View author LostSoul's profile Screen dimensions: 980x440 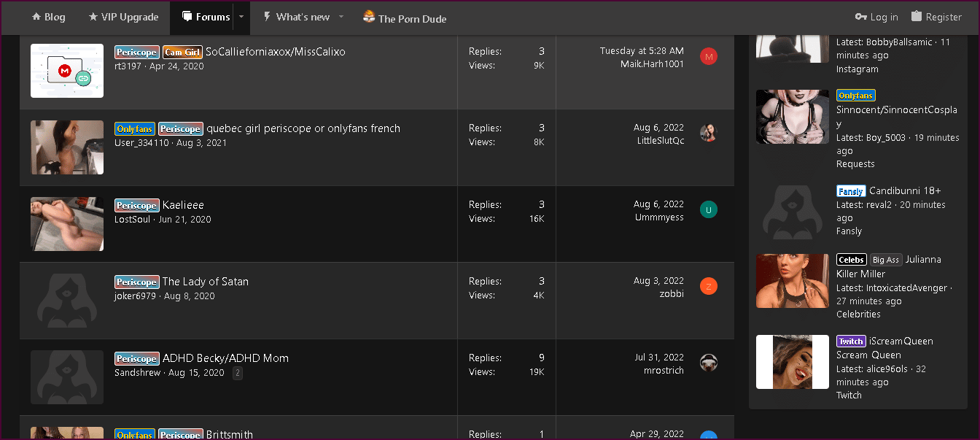133,220
